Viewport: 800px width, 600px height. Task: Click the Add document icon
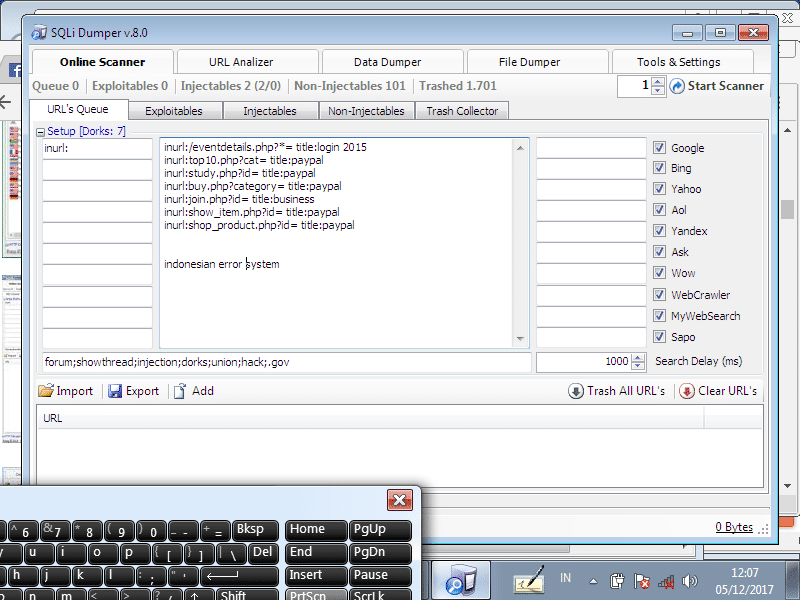point(180,391)
